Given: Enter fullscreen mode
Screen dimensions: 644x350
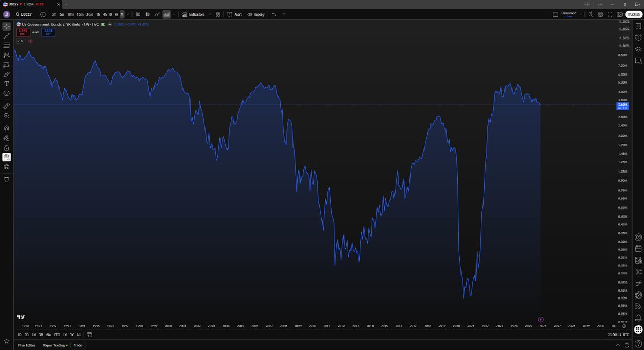Looking at the screenshot, I should [x=610, y=14].
